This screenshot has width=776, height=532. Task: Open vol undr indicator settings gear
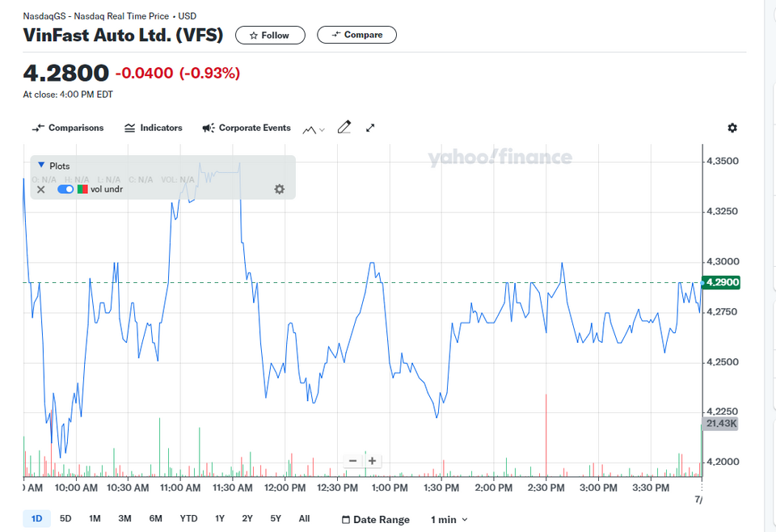[280, 189]
